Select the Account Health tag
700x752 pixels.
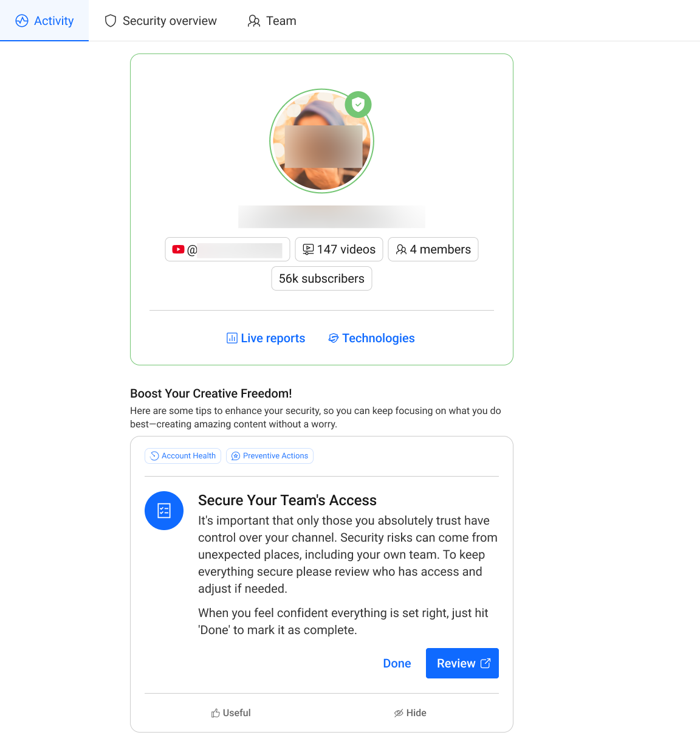pos(183,456)
